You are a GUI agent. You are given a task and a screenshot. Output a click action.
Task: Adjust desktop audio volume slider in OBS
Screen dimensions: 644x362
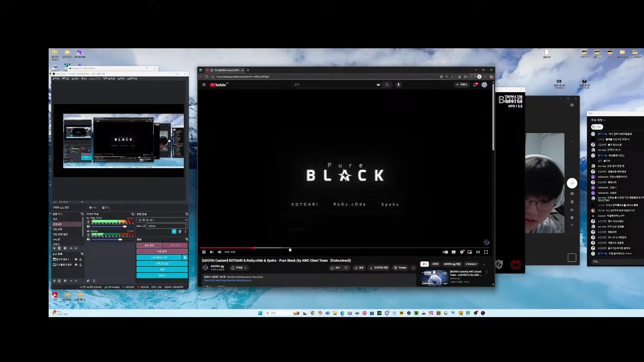click(112, 227)
